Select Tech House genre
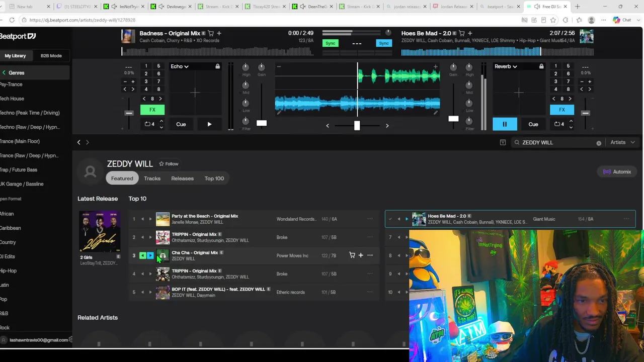This screenshot has height=362, width=644. pyautogui.click(x=12, y=99)
